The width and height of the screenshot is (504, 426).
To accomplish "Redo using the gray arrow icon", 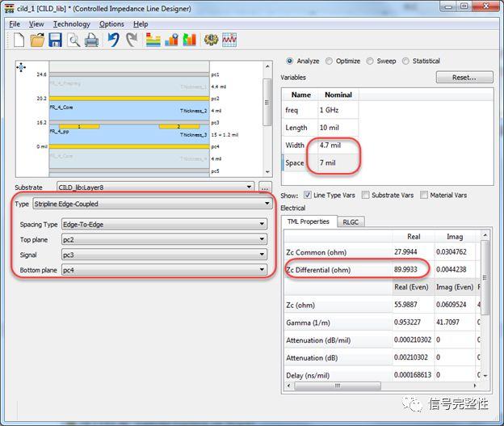I will pos(132,40).
